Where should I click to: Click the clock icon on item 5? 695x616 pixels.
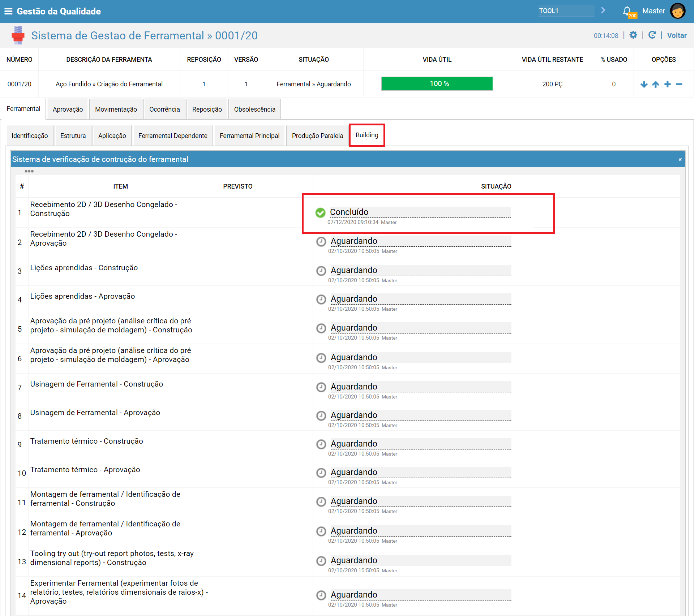(x=322, y=328)
